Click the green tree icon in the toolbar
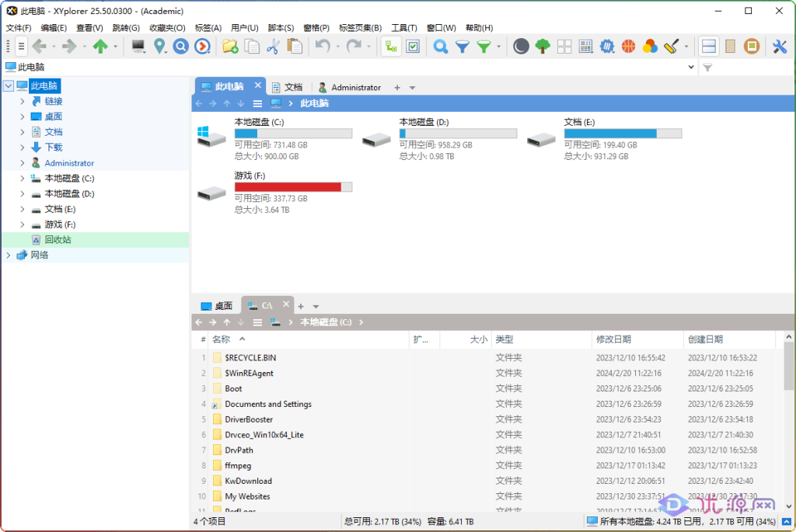 [543, 47]
